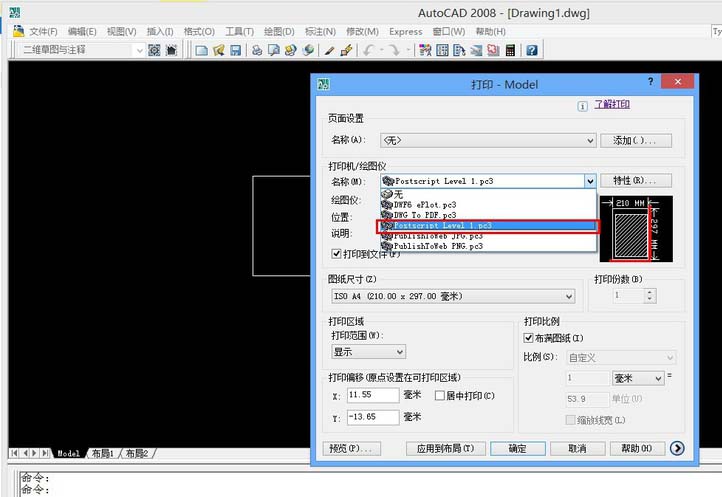
Task: Click the 添加(.)... button
Action: tap(636, 140)
